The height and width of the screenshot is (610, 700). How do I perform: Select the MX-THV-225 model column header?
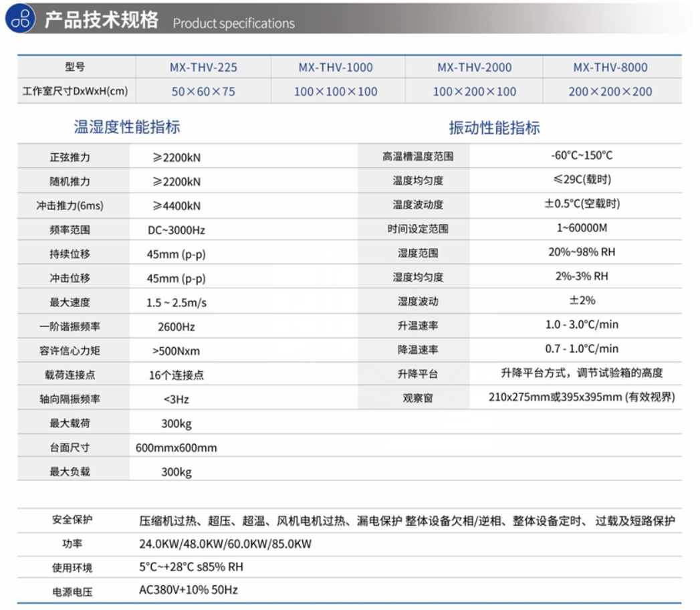pyautogui.click(x=203, y=68)
